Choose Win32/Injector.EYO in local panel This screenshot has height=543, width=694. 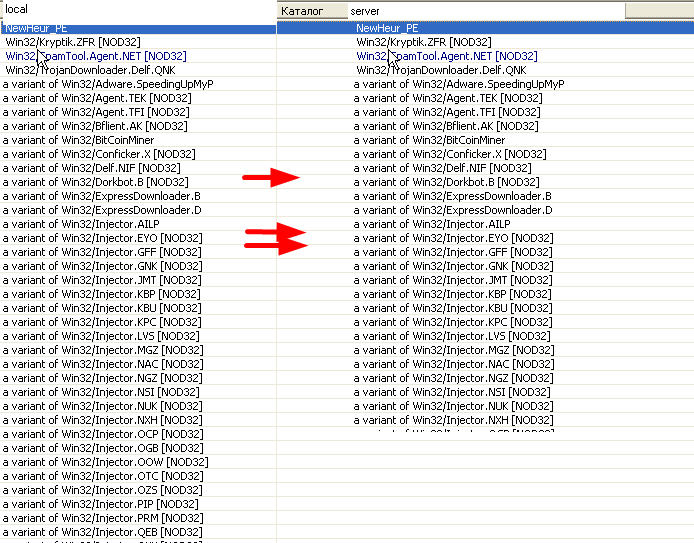(x=102, y=239)
